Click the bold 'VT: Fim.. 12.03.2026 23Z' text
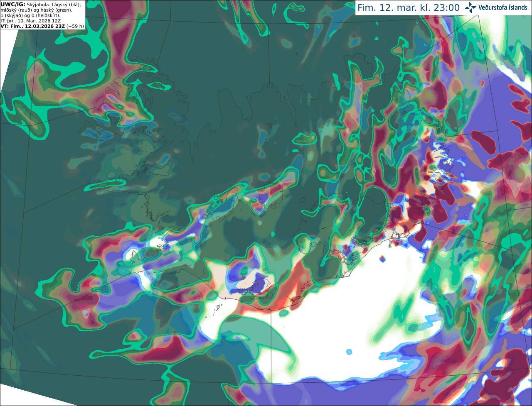Screen dimensions: 532x406 click(x=33, y=26)
